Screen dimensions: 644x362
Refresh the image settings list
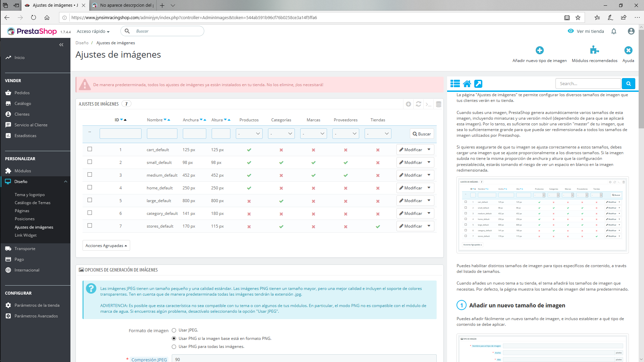coord(418,104)
